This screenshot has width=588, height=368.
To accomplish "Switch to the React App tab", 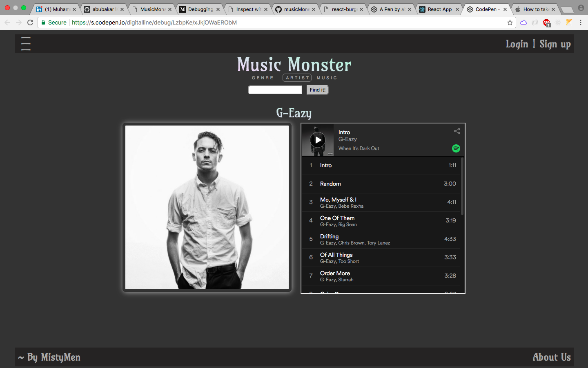I will click(x=439, y=9).
